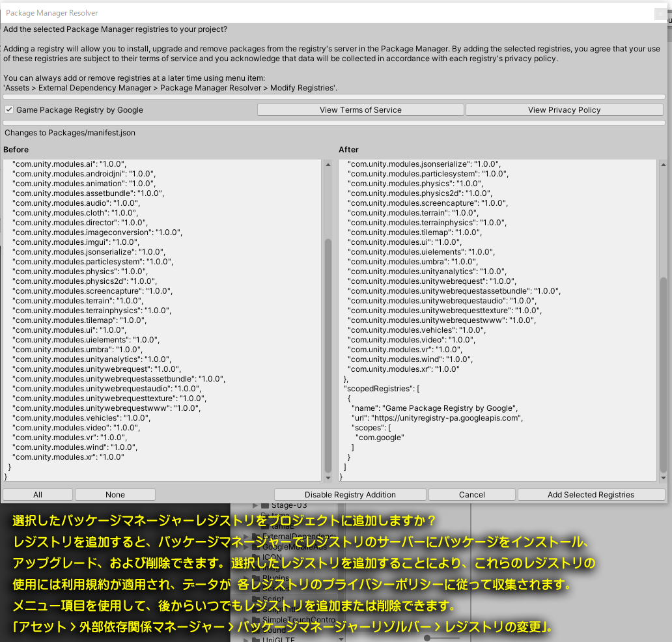
Task: Click "com.unity.modules.unitywebrequestassetbundle" line in After pane
Action: coord(455,291)
